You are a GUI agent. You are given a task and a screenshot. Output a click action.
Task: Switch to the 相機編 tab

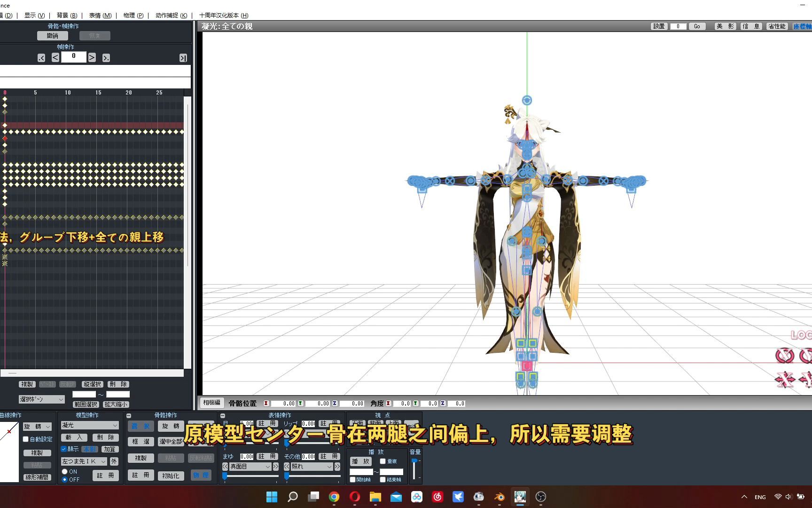pyautogui.click(x=212, y=403)
